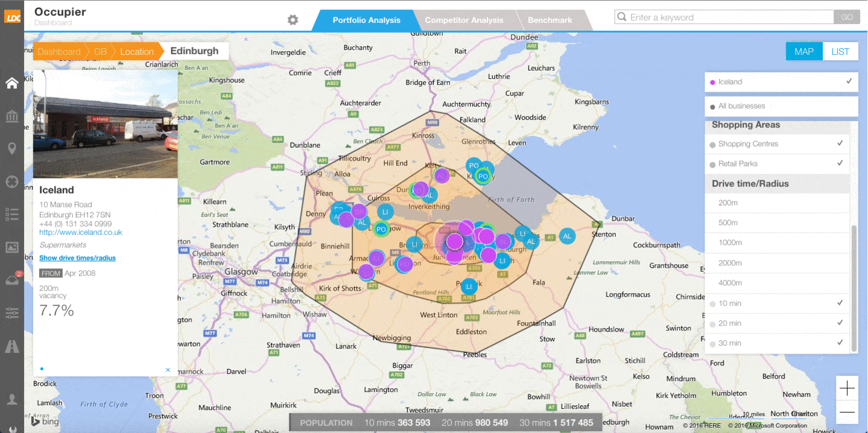Click the green-ringed PO marker near Kirkcaldy
The width and height of the screenshot is (868, 433).
tap(483, 175)
